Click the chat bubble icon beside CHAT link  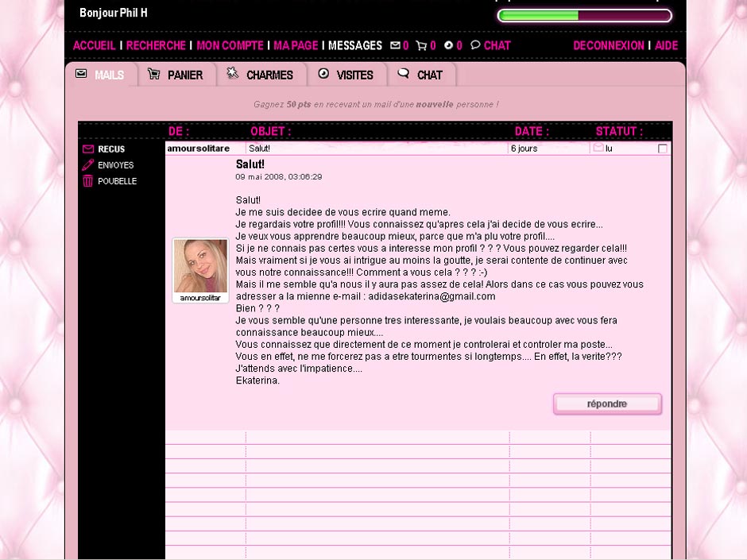475,44
